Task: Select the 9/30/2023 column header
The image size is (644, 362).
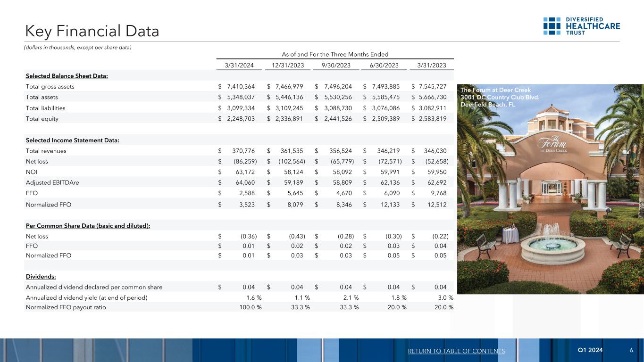Action: point(335,66)
